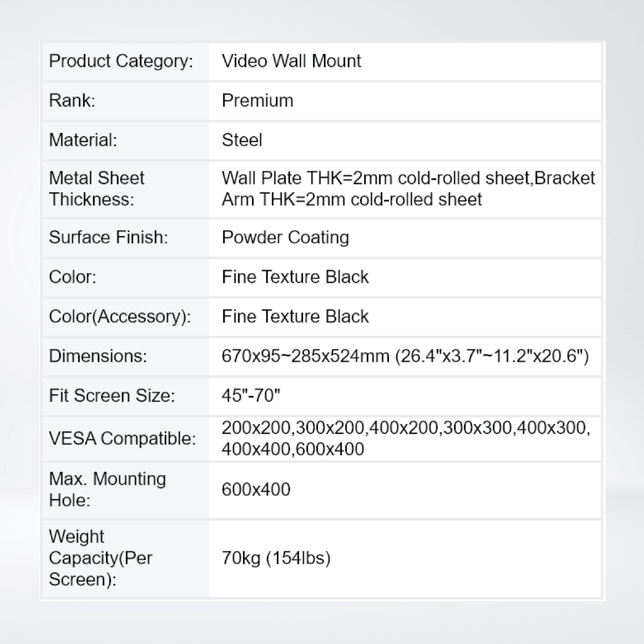644x644 pixels.
Task: Click the "Color(Accessory):" label
Action: (120, 316)
